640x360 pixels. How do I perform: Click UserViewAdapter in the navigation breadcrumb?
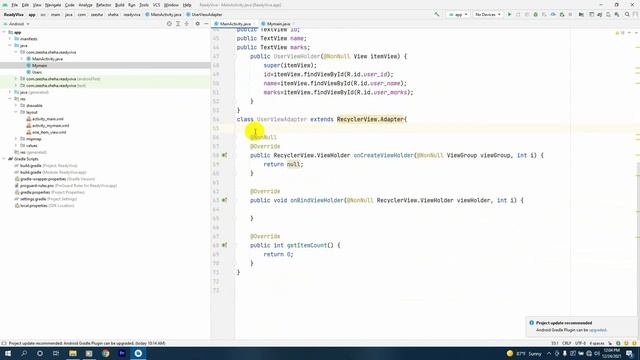(207, 14)
